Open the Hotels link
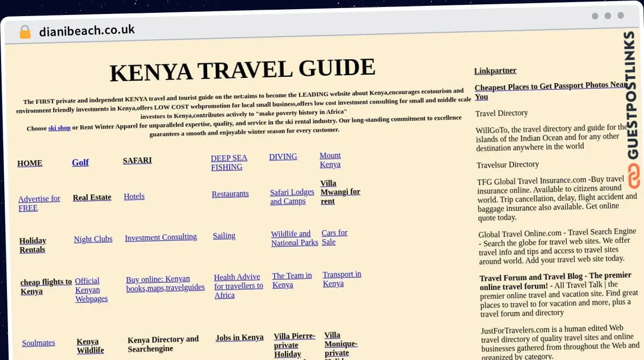Image resolution: width=644 pixels, height=360 pixels. click(134, 196)
